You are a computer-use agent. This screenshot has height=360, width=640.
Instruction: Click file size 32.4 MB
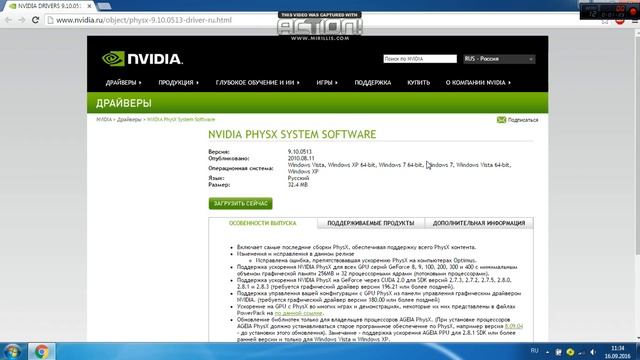pos(298,184)
